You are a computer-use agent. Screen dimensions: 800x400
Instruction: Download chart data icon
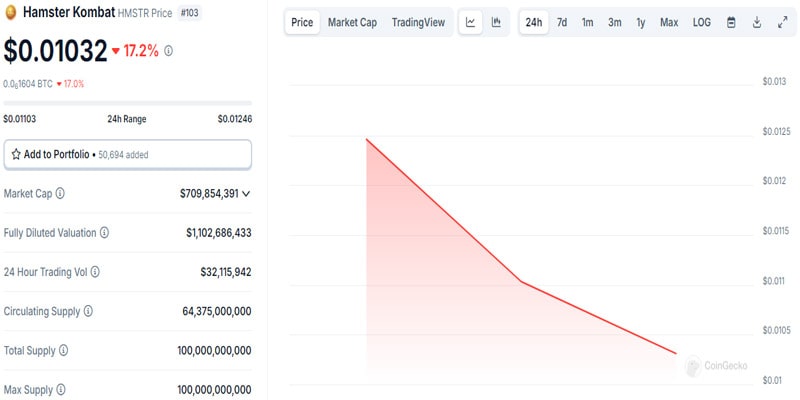pos(757,22)
